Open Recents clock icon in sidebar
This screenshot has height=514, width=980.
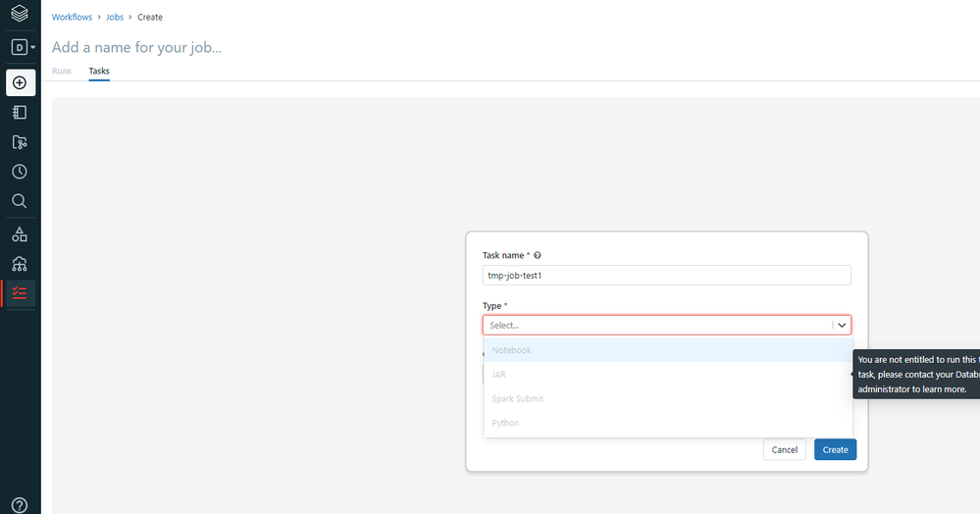click(20, 172)
